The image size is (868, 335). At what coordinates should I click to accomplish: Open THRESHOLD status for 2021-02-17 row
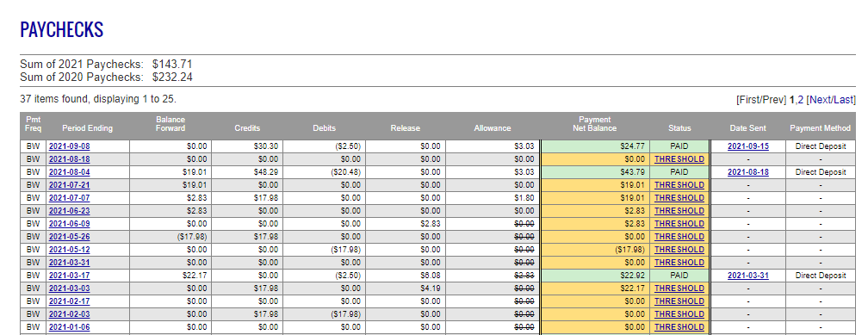pos(679,301)
